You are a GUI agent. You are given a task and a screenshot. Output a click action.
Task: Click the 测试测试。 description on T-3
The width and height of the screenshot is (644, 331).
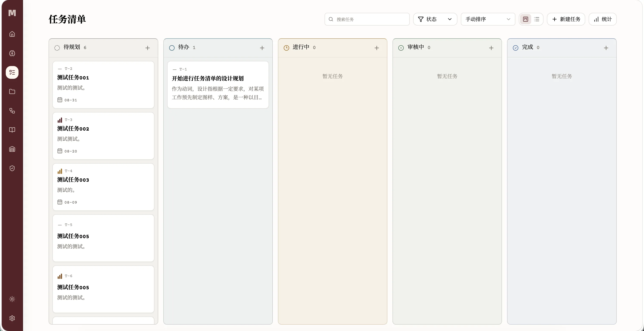(69, 139)
